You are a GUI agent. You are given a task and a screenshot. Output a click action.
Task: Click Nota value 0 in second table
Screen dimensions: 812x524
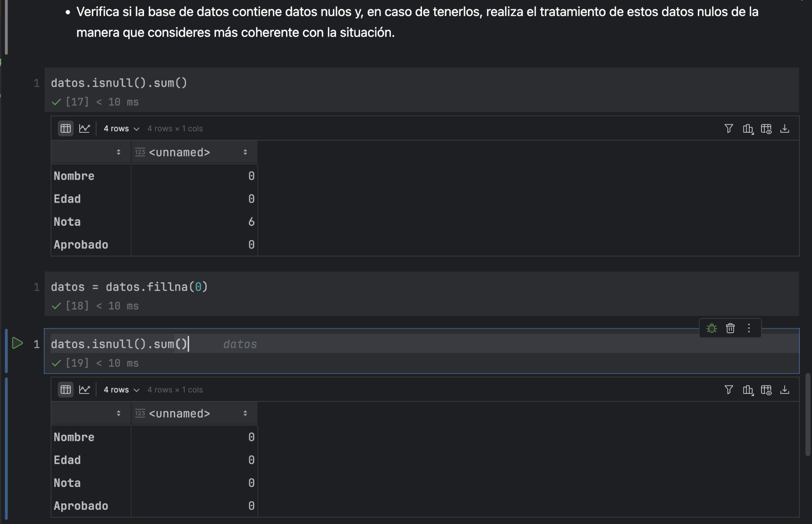tap(251, 483)
